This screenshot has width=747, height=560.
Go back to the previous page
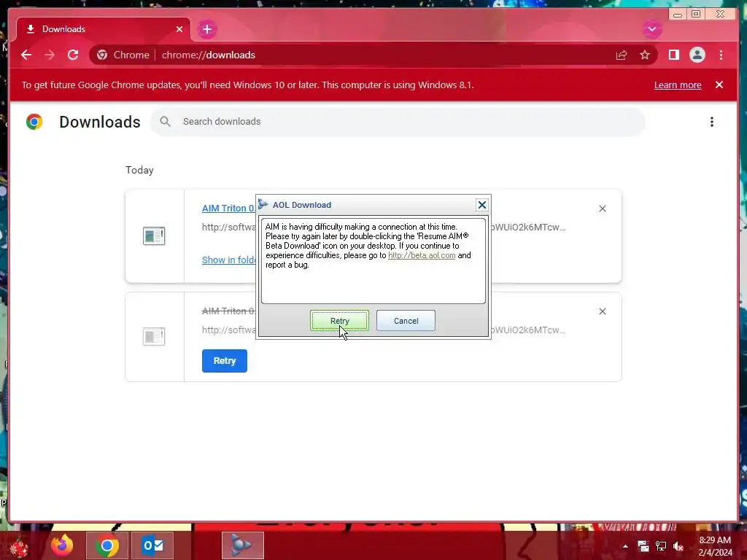click(x=26, y=55)
